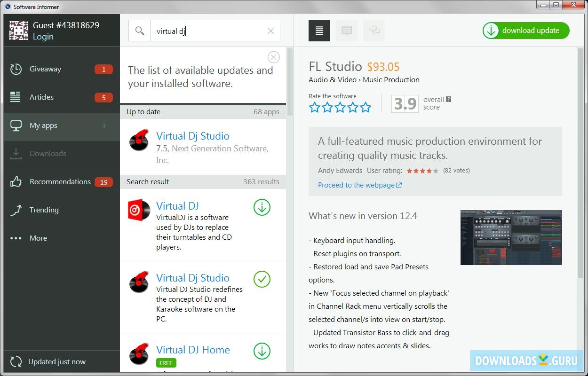Rate FL Studio five stars
The image size is (588, 376).
[366, 108]
